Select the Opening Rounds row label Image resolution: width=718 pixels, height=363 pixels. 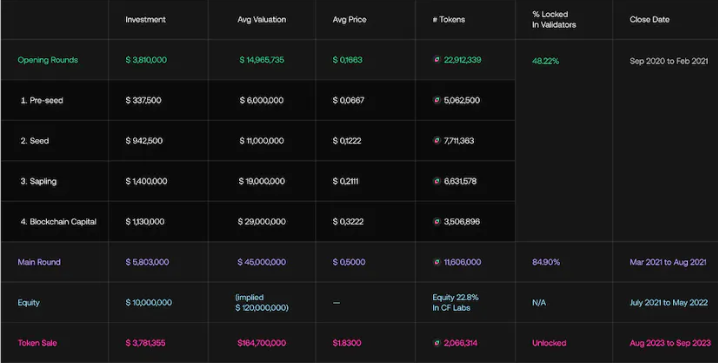(48, 60)
